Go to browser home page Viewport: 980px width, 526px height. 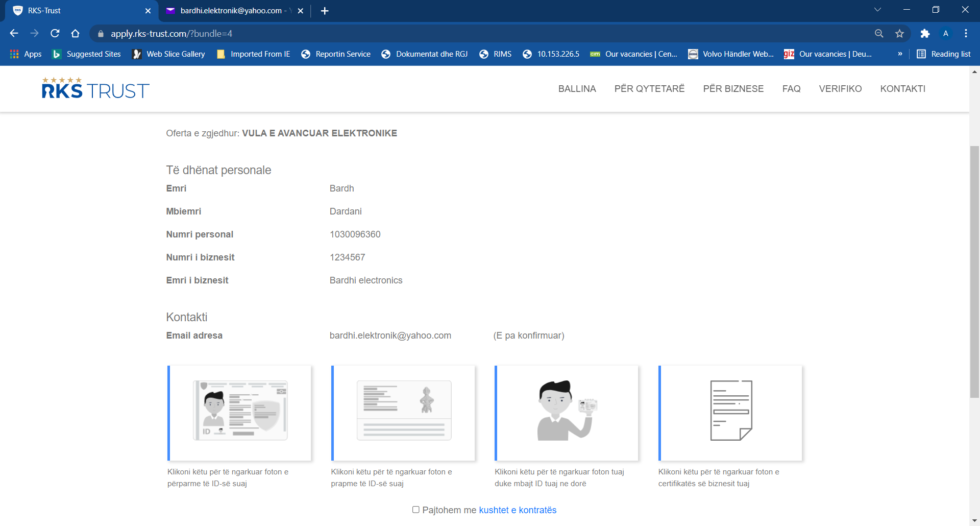[76, 33]
